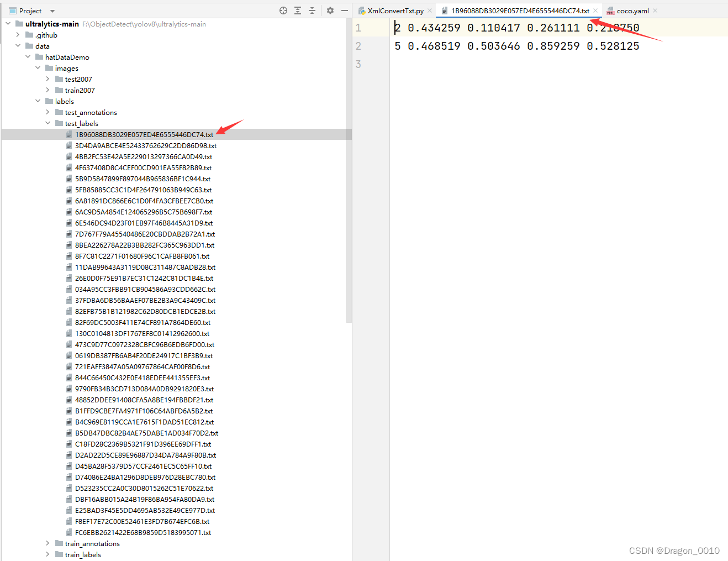This screenshot has width=728, height=561.
Task: Select the ultralytics-main project root
Action: [52, 24]
